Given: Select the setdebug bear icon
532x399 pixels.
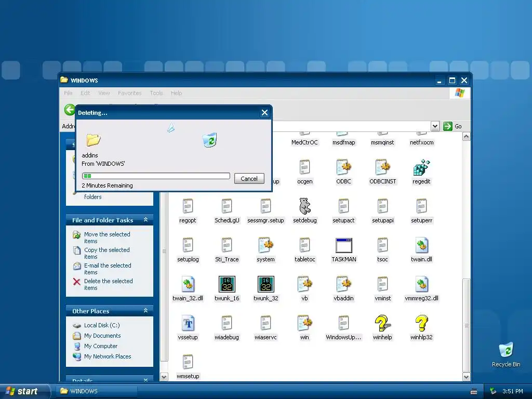Looking at the screenshot, I should [x=304, y=206].
